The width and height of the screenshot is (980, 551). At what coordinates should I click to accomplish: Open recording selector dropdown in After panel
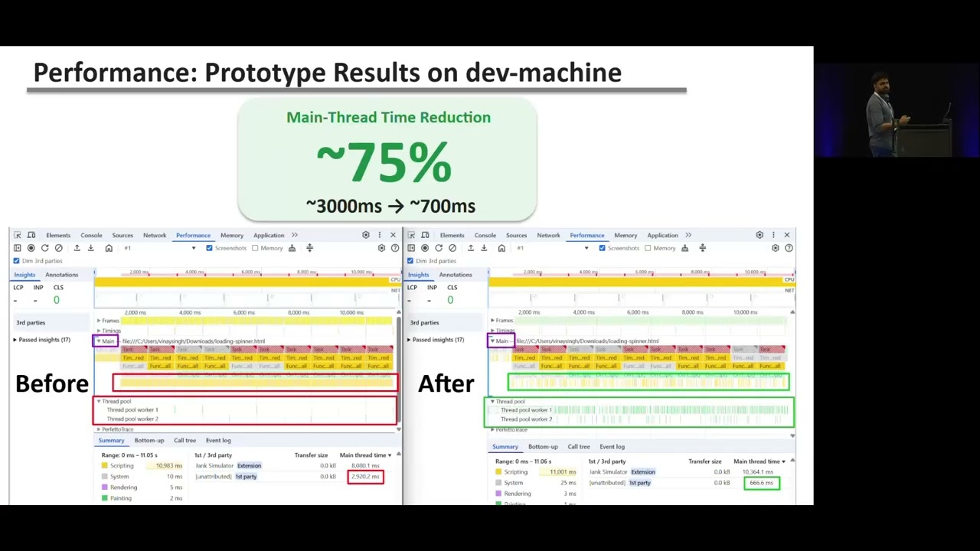[553, 248]
